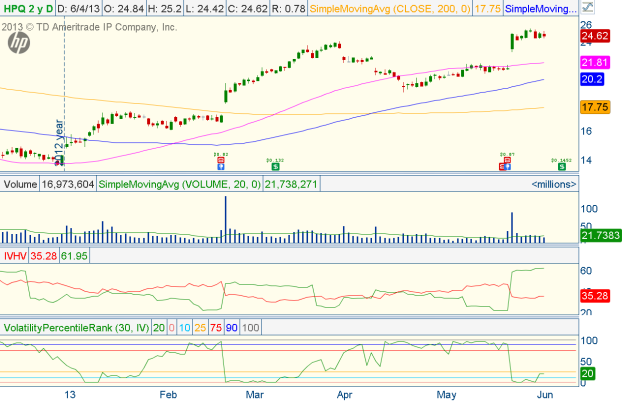Click the HP company logo

[x=21, y=45]
